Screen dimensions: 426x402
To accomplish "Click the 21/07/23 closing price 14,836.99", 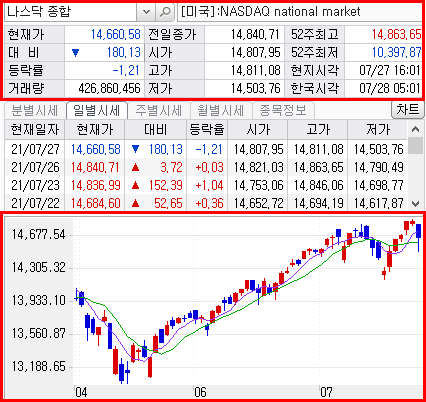I will tap(96, 185).
